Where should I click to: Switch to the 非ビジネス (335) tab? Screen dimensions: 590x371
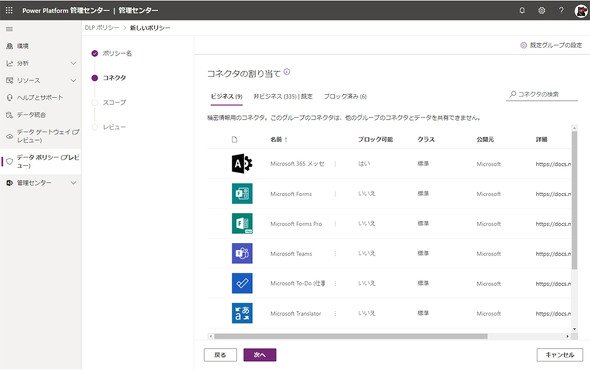283,96
